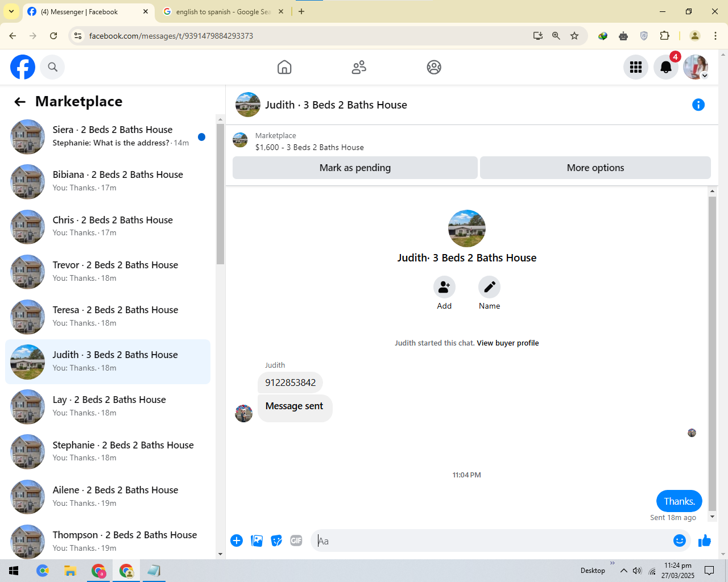Open the Marketplace listing $1,600 header

309,147
